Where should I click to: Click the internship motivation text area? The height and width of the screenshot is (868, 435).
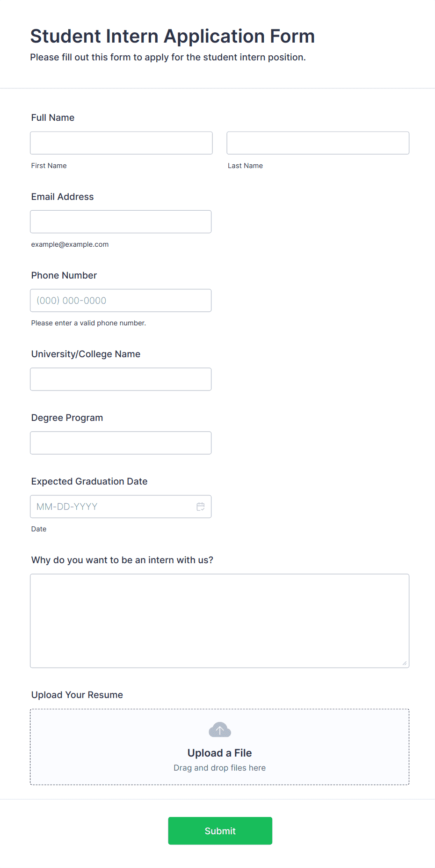click(220, 621)
